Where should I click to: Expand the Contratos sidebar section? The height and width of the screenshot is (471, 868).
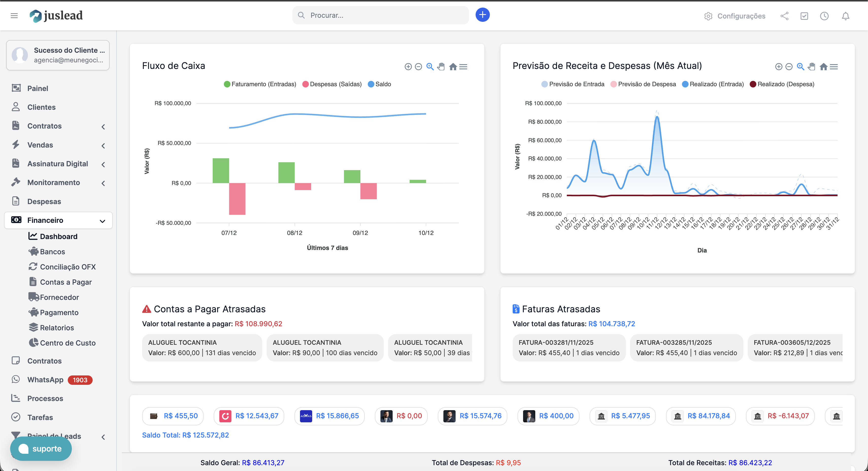[x=103, y=126]
